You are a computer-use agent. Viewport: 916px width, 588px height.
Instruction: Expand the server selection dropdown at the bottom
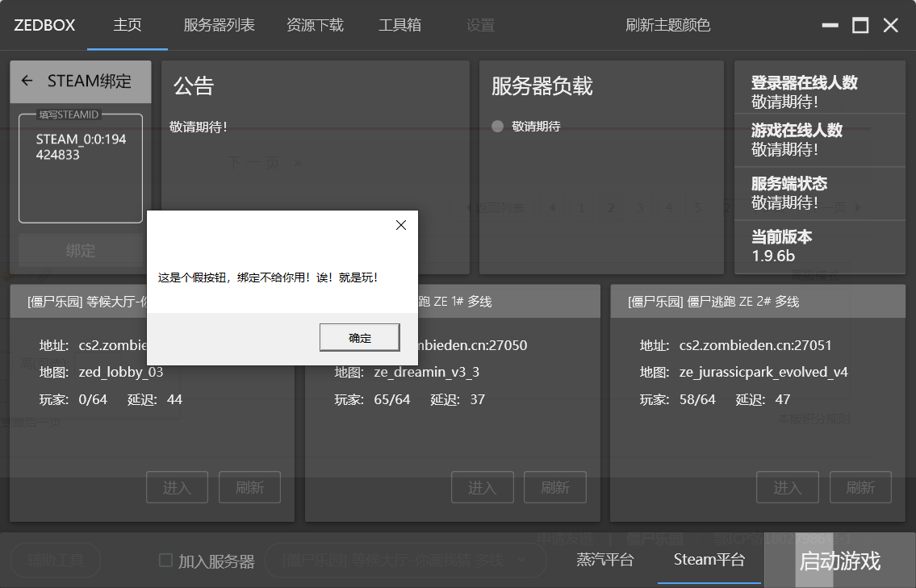[521, 560]
